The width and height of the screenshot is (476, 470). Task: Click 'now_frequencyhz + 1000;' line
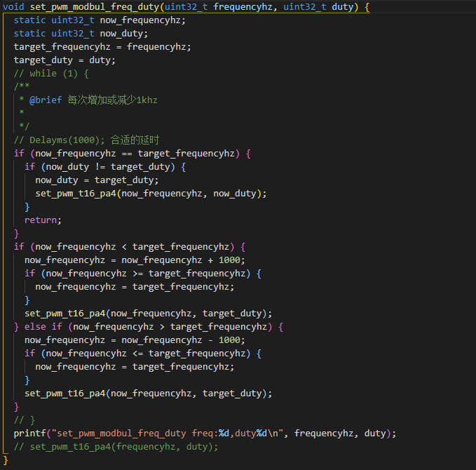tap(135, 260)
